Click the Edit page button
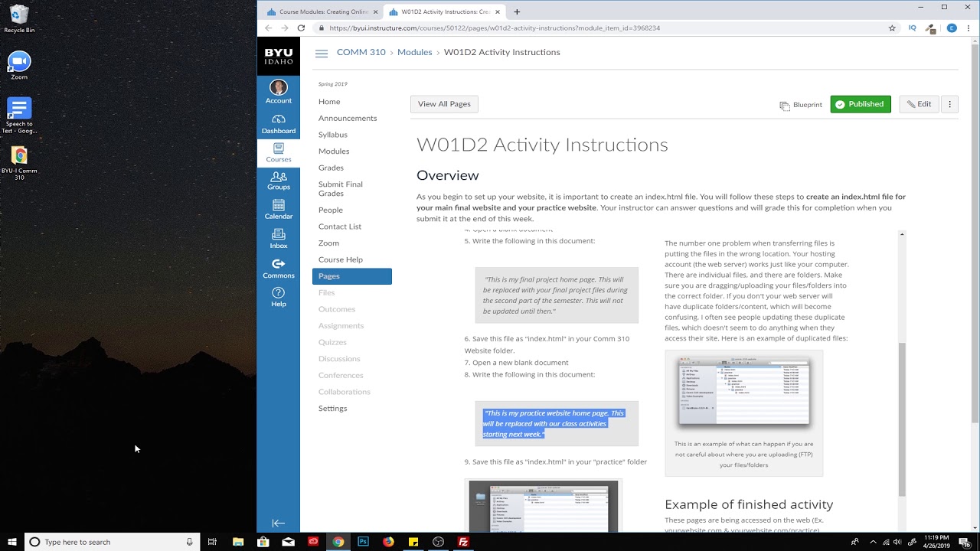This screenshot has width=980, height=551. [x=919, y=104]
